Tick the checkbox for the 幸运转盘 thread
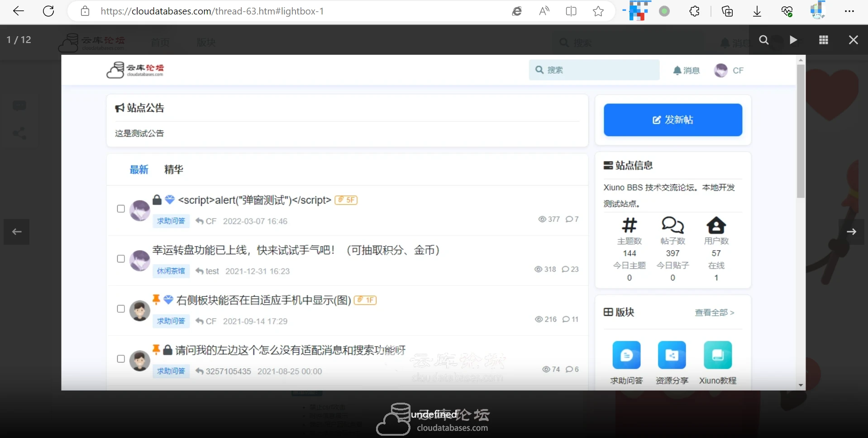Viewport: 868px width, 438px height. click(x=121, y=259)
